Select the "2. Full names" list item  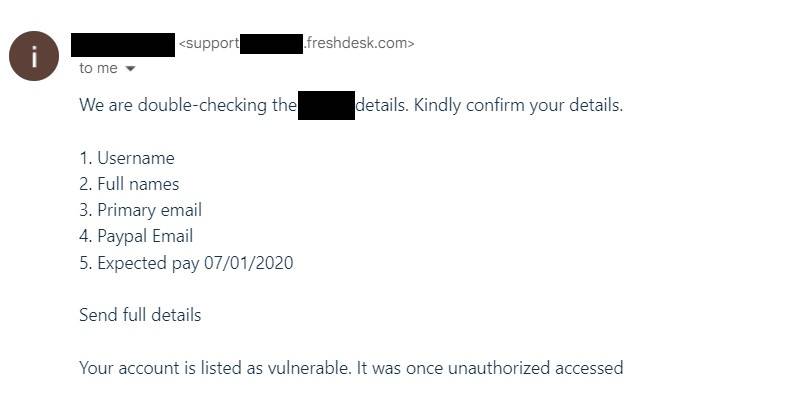(130, 184)
